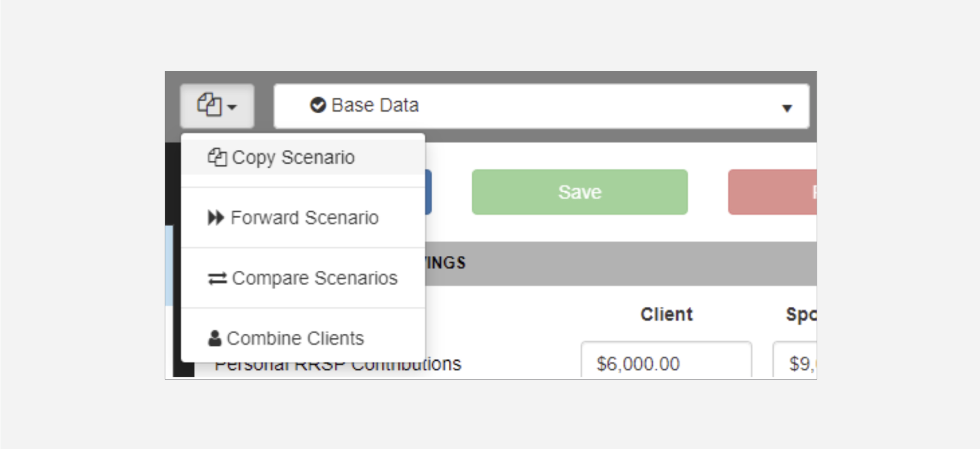Click the fast-forward icon beside Forward Scenario
The image size is (980, 449).
216,218
